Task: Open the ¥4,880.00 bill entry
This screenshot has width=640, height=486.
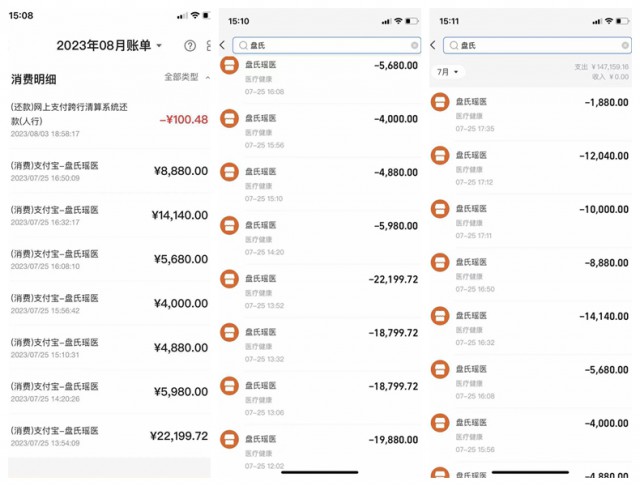Action: click(x=109, y=348)
